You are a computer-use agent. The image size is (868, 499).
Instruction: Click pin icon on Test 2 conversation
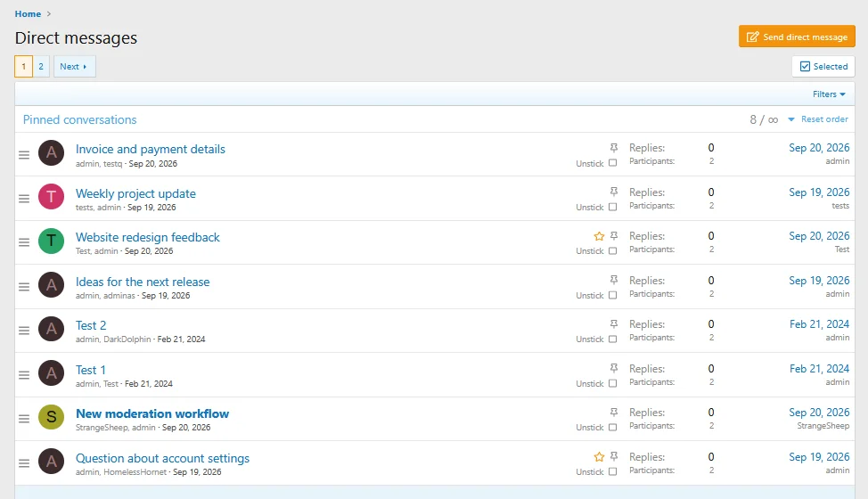[x=614, y=323]
